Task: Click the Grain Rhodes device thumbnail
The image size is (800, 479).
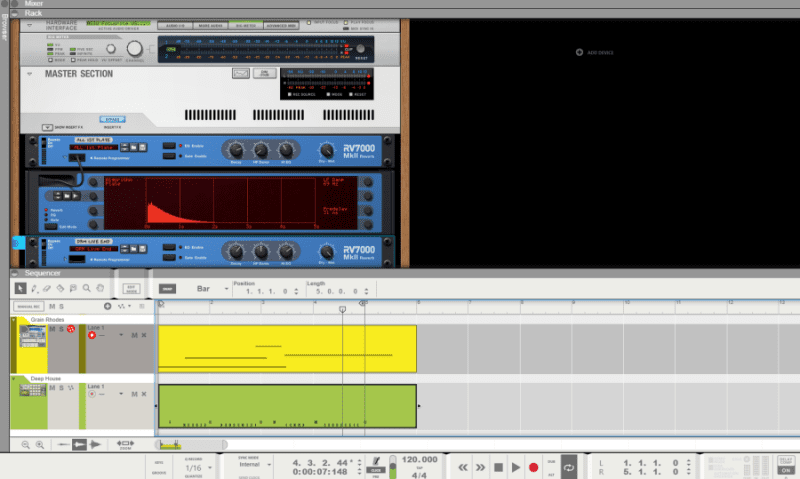Action: pyautogui.click(x=33, y=337)
